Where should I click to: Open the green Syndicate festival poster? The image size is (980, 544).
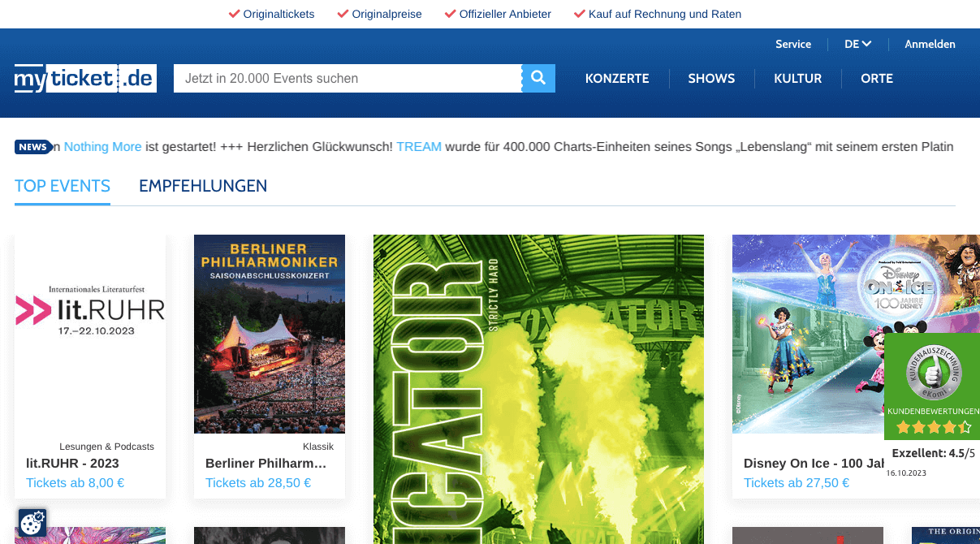[538, 389]
